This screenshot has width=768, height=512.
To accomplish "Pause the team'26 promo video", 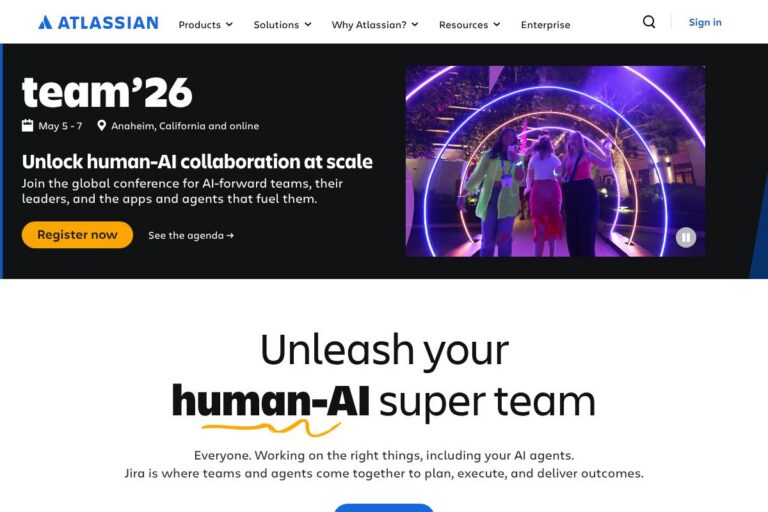I will point(686,238).
